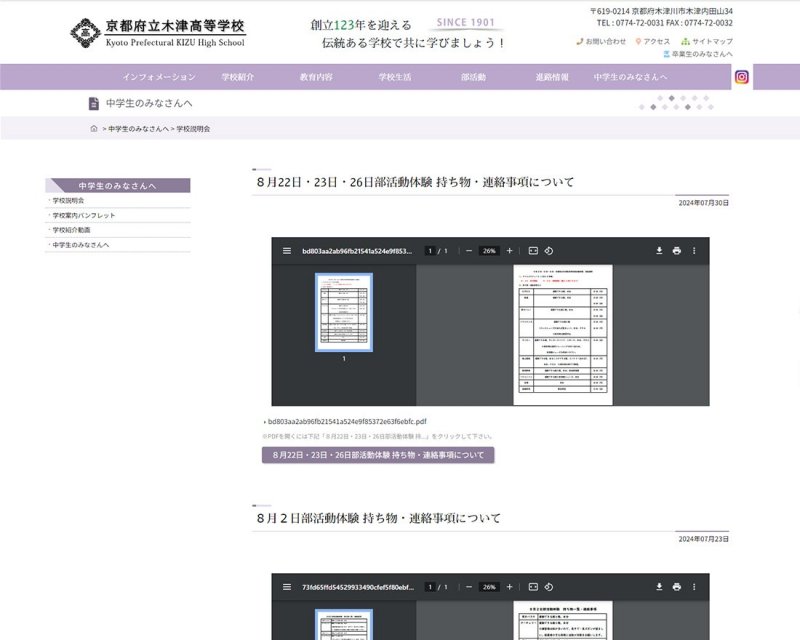Select page 1 thumbnail in first PDF
800x640 pixels.
point(344,312)
